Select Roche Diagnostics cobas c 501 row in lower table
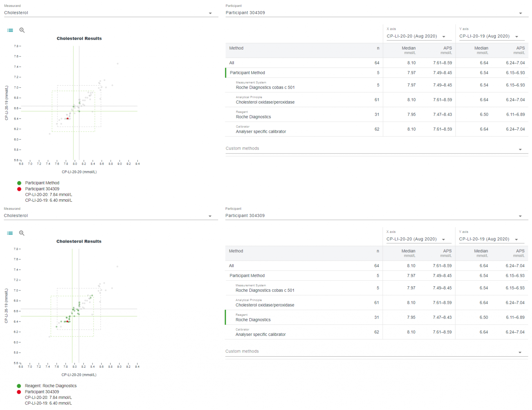The image size is (532, 410). [x=376, y=288]
